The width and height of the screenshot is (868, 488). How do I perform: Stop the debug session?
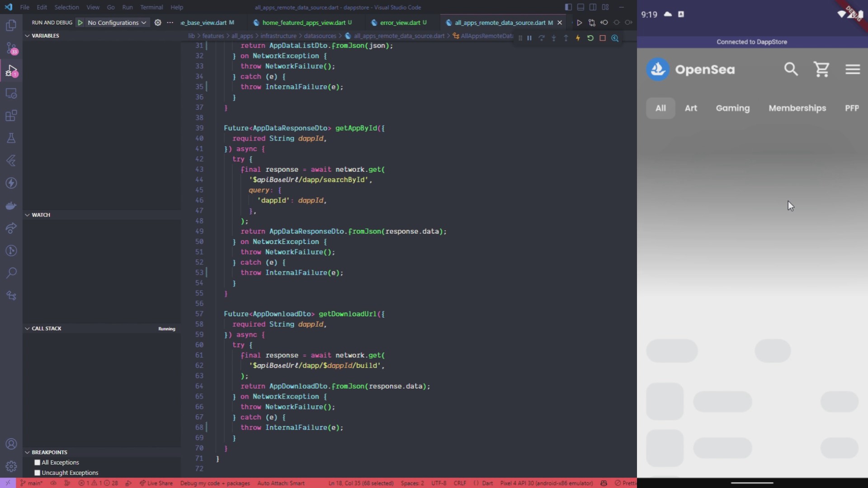pos(603,38)
